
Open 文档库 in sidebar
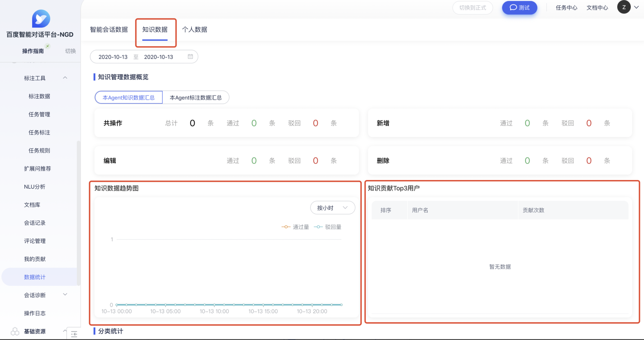point(32,205)
